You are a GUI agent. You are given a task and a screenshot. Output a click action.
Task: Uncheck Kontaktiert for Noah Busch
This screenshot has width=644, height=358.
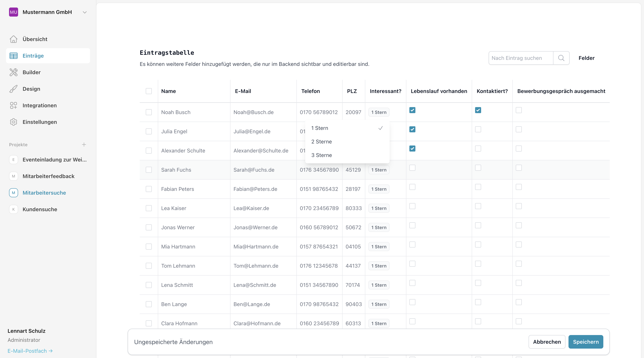(478, 110)
